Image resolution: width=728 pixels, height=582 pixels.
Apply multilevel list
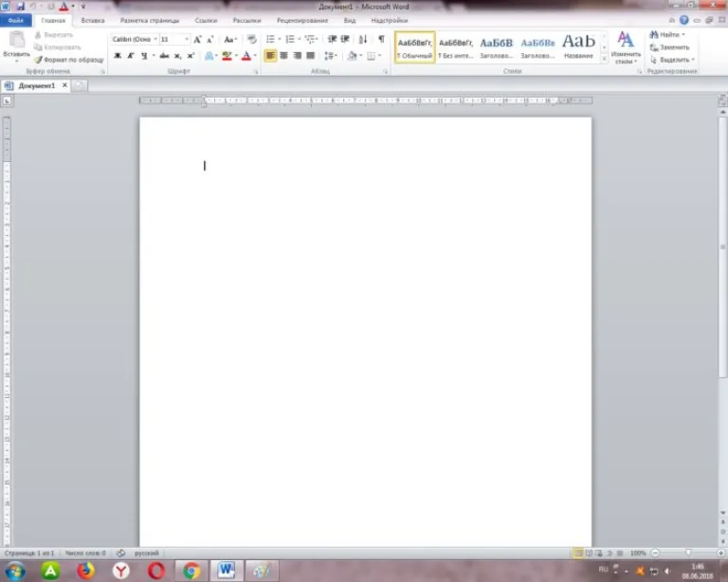point(310,40)
